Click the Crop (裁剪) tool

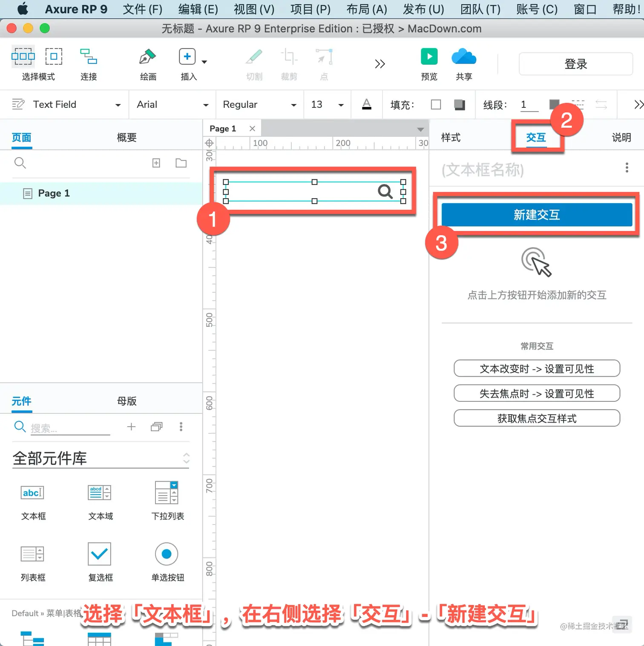pos(289,57)
